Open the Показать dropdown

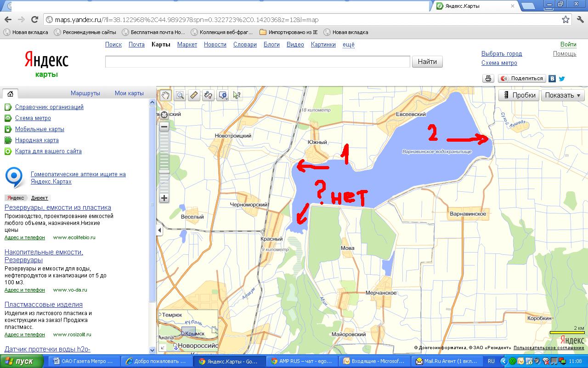tap(562, 95)
